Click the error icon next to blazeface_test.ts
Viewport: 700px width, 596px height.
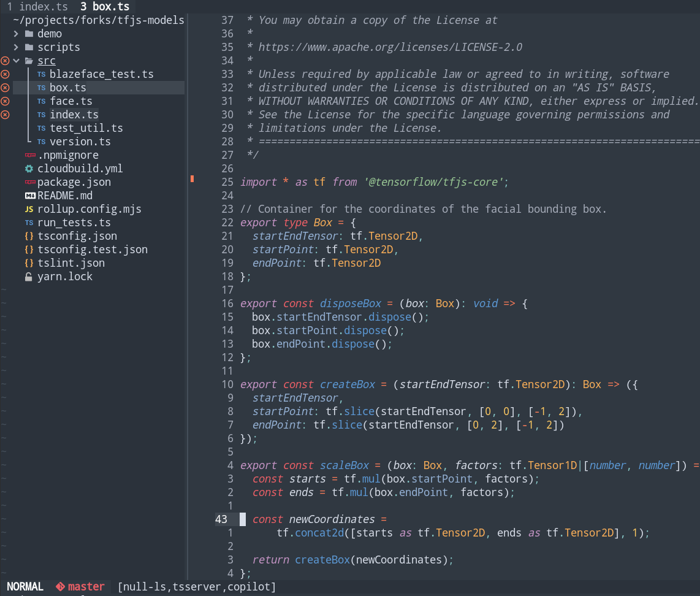point(5,74)
